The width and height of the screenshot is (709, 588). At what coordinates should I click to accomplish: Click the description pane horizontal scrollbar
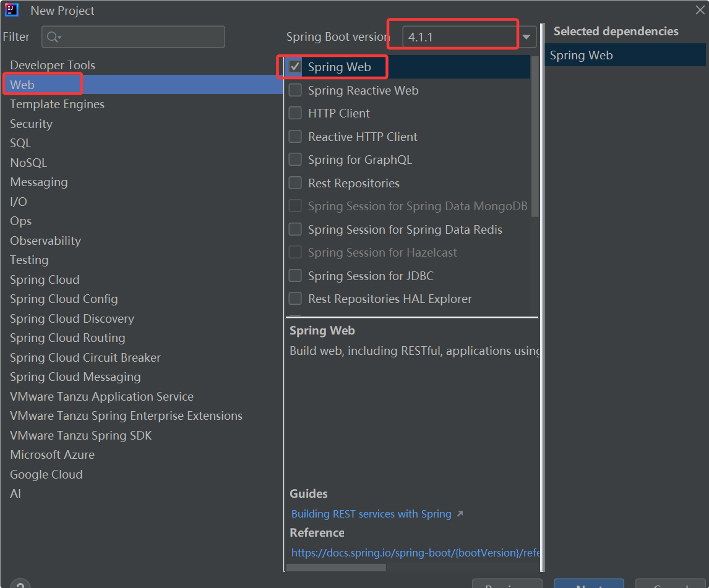click(337, 568)
